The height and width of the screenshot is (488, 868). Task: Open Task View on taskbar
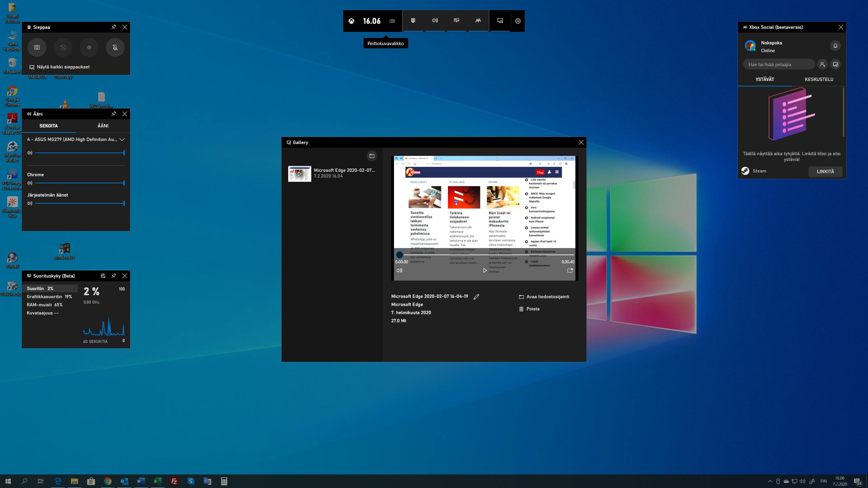[x=41, y=481]
